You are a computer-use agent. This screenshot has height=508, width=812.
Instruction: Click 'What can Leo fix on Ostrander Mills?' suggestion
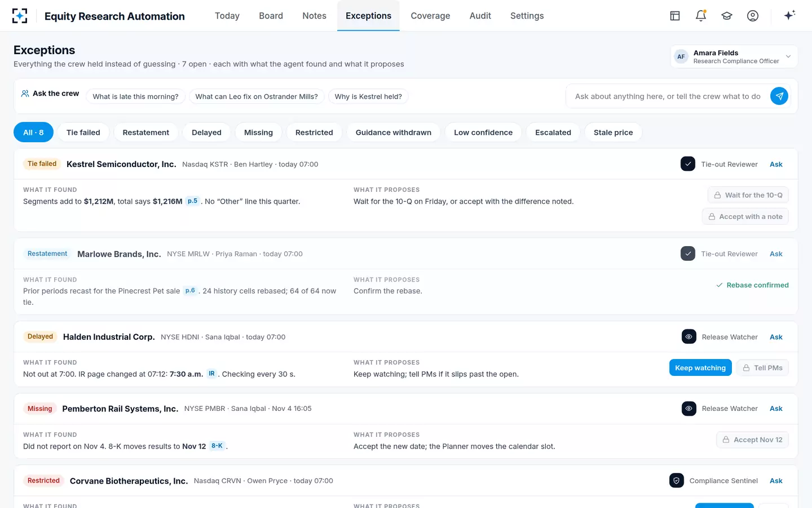pyautogui.click(x=257, y=97)
